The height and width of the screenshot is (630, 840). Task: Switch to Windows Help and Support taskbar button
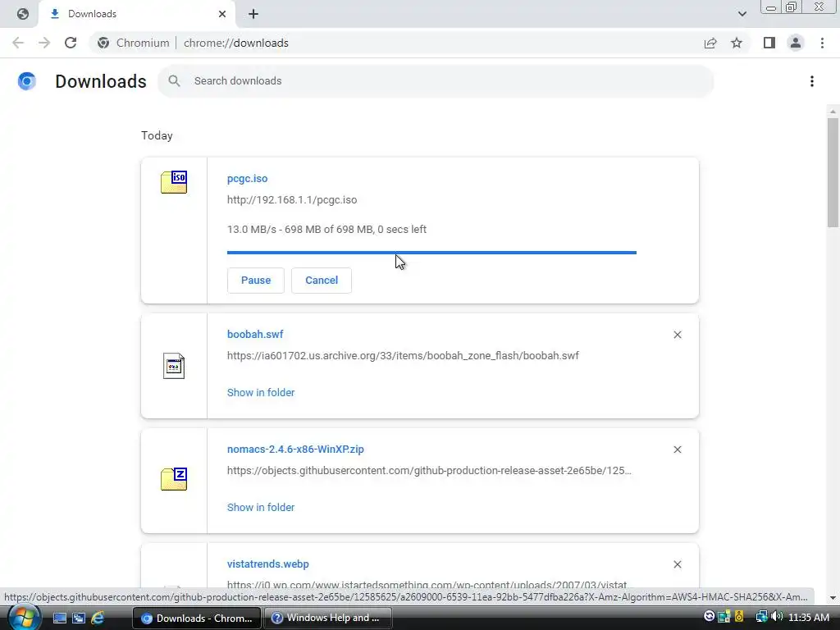click(x=327, y=618)
